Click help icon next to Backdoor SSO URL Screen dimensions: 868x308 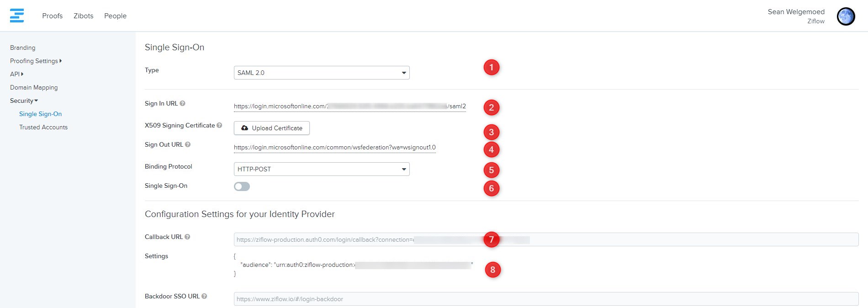[204, 296]
